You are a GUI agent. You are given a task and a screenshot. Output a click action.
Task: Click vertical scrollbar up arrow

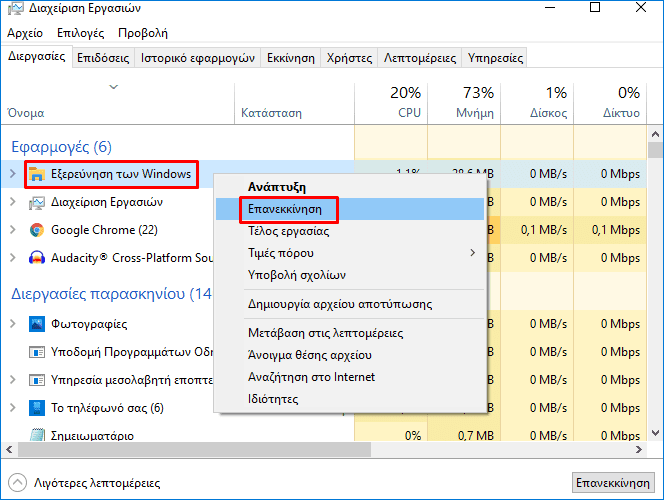655,135
